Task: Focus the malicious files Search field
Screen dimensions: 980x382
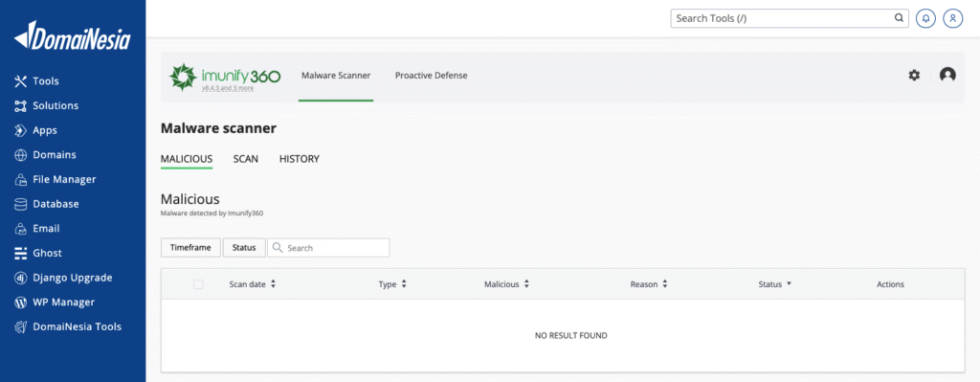Action: click(328, 248)
